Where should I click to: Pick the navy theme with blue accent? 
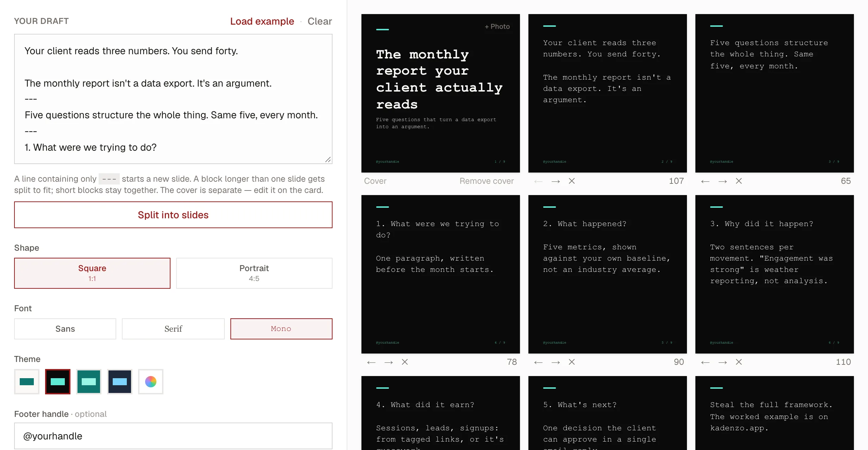coord(120,382)
